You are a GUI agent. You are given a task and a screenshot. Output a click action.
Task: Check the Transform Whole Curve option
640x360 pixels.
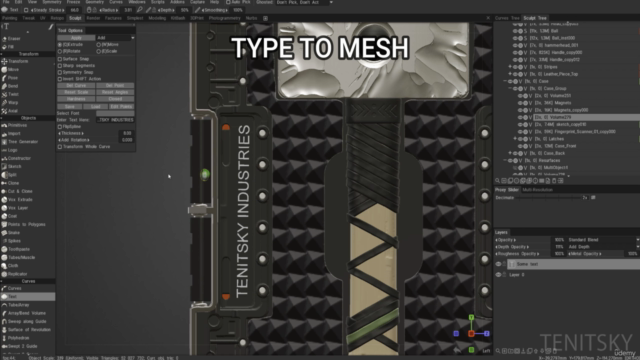point(60,147)
